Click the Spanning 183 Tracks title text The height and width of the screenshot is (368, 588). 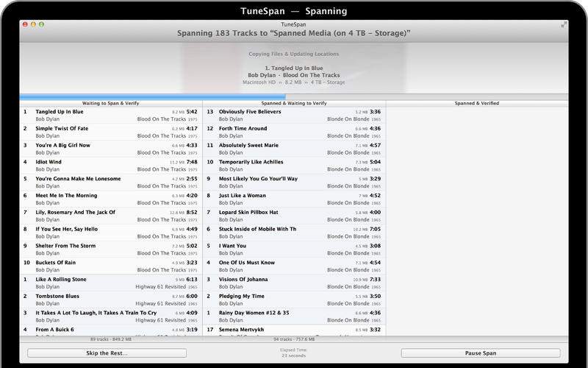(x=293, y=33)
